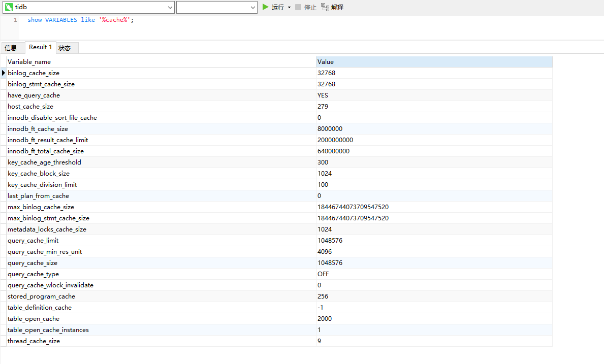Select the OFF value of query_cache_type
The height and width of the screenshot is (364, 604).
coord(323,274)
